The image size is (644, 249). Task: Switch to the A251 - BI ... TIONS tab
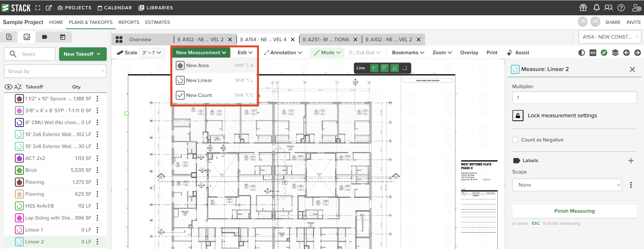pos(328,40)
